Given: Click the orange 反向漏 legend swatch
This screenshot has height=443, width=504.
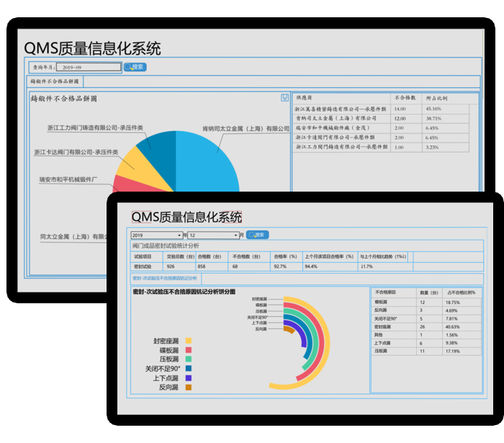Looking at the screenshot, I should coord(189,388).
